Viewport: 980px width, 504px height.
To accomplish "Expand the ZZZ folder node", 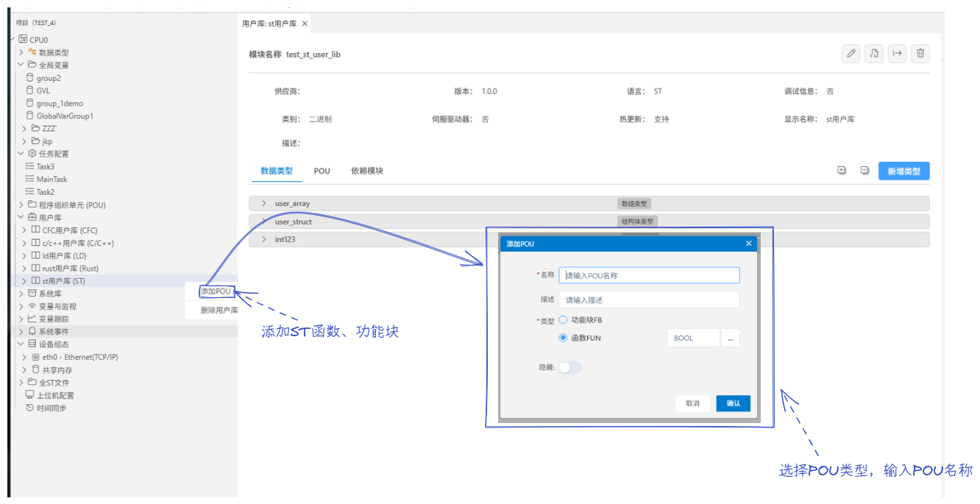I will coord(24,128).
